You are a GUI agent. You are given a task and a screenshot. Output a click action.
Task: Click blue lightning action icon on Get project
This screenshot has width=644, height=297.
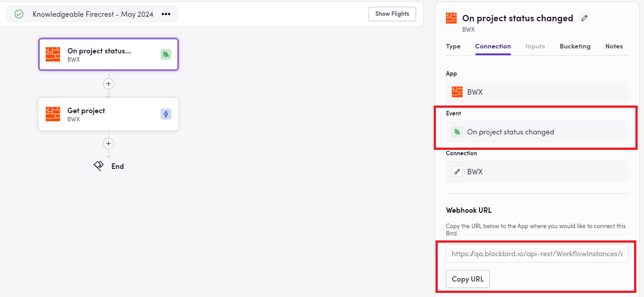pyautogui.click(x=166, y=114)
